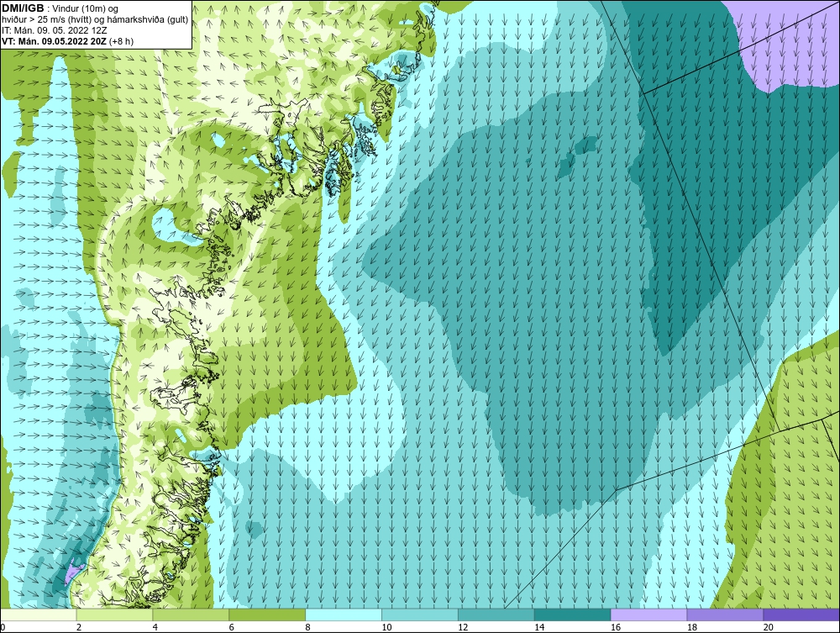Click the legend label 16
This screenshot has width=840, height=633.
point(616,627)
